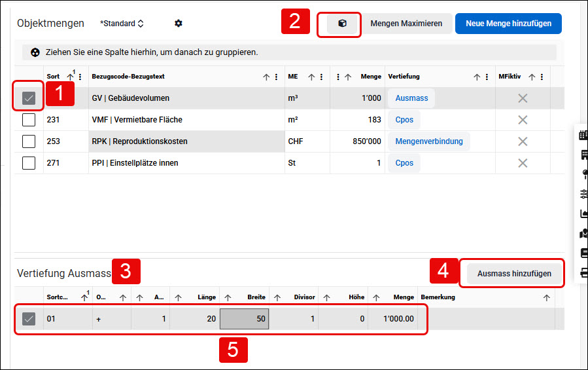This screenshot has height=370, width=588.
Task: Click the Sort value 253
Action: (53, 141)
